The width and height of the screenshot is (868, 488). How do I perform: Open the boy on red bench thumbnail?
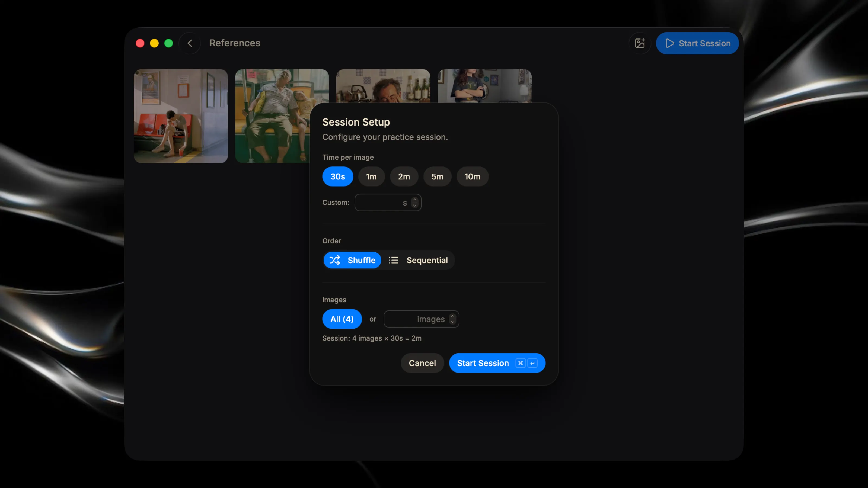point(181,116)
